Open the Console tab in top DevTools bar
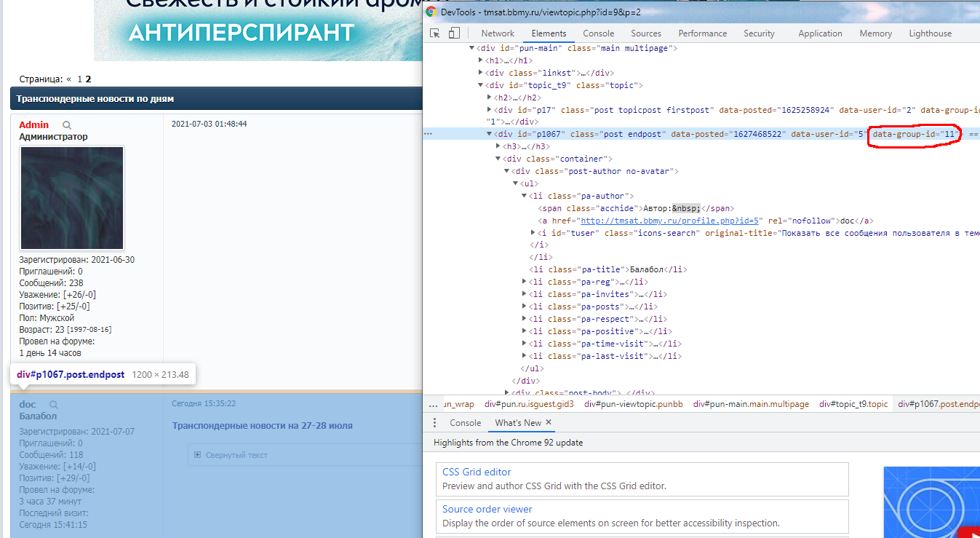This screenshot has height=538, width=980. (x=599, y=33)
